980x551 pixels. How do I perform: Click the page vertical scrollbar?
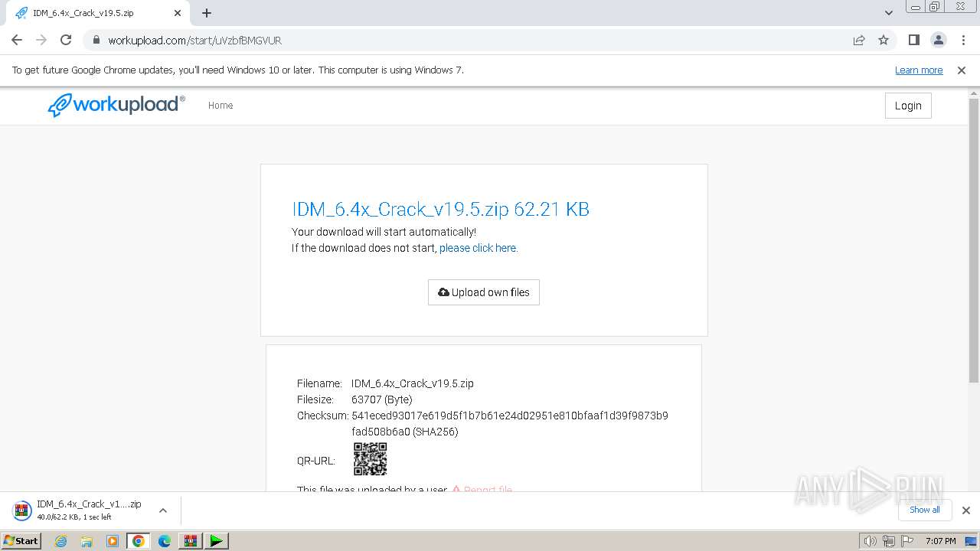point(974,240)
